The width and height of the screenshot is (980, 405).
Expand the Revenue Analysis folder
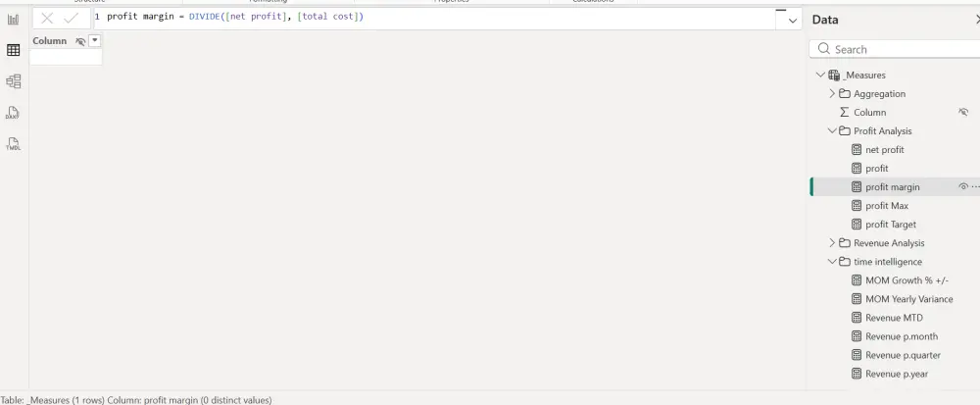tap(832, 242)
